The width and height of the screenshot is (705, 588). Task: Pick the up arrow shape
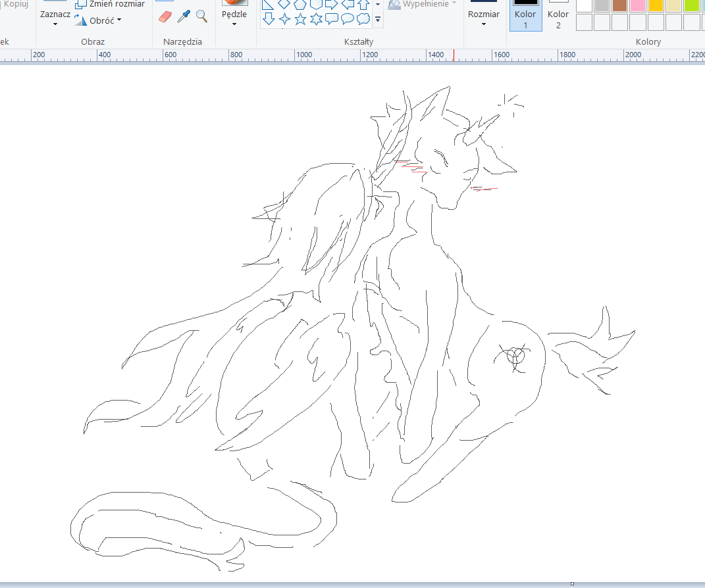[363, 5]
